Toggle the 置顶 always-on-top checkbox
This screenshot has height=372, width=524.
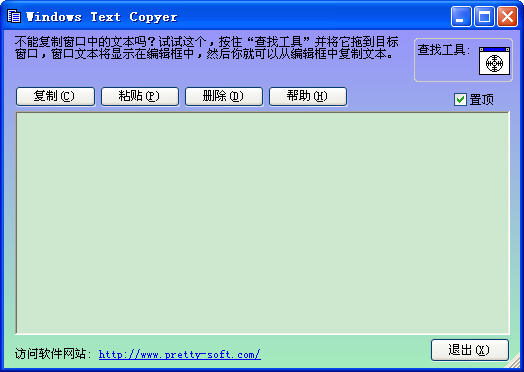coord(460,100)
